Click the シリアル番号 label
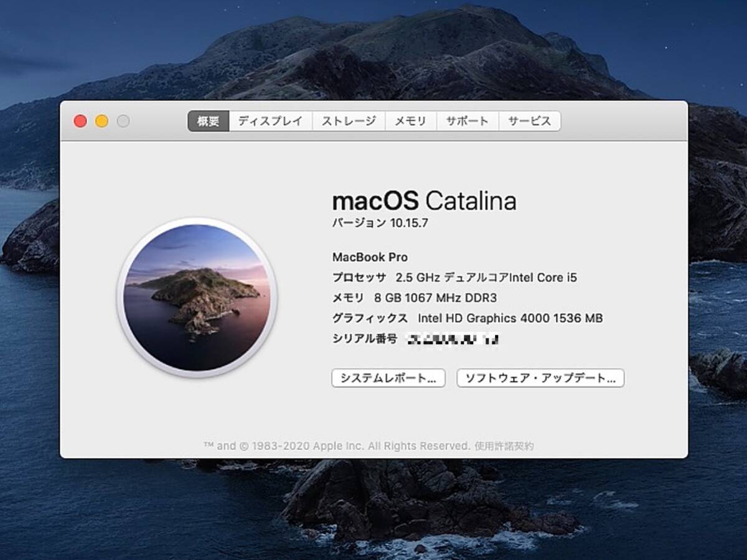The width and height of the screenshot is (747, 560). (364, 339)
